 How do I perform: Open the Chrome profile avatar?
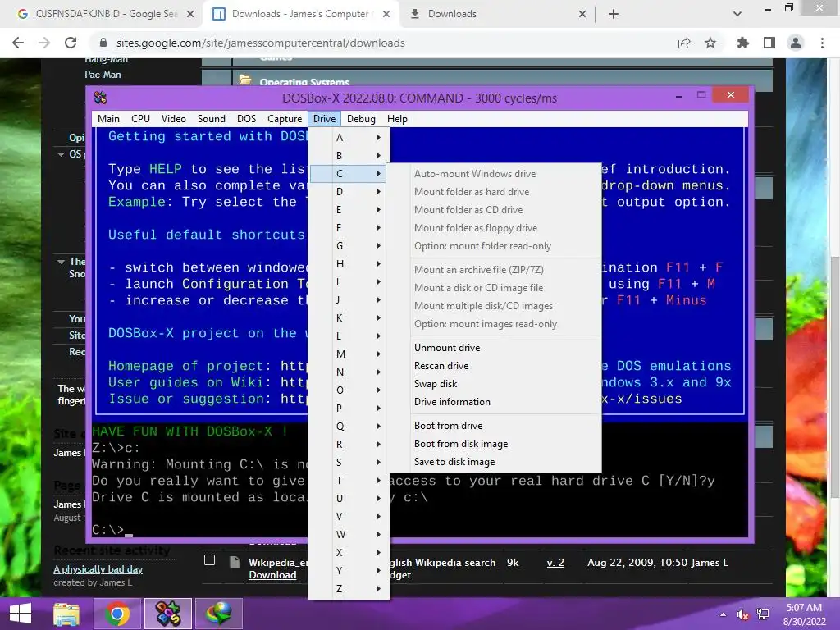pos(796,43)
